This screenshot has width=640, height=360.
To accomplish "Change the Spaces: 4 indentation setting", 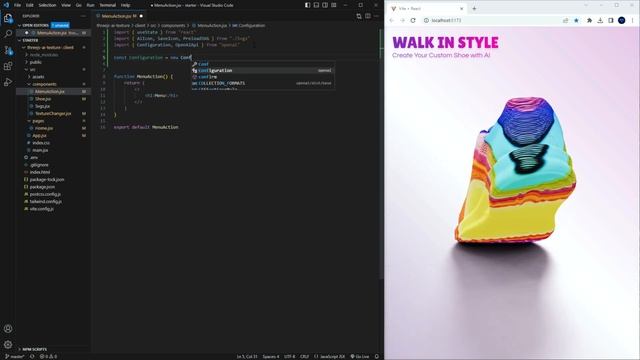I will (271, 356).
